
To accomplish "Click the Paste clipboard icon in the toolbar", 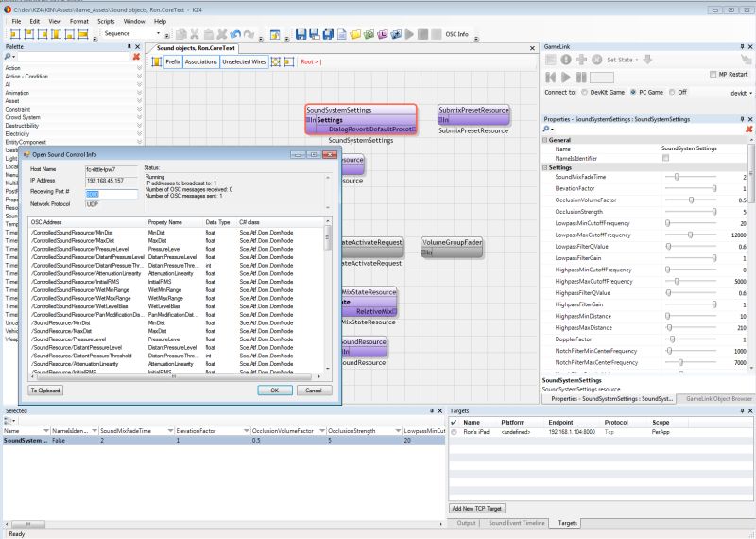I will pos(208,34).
